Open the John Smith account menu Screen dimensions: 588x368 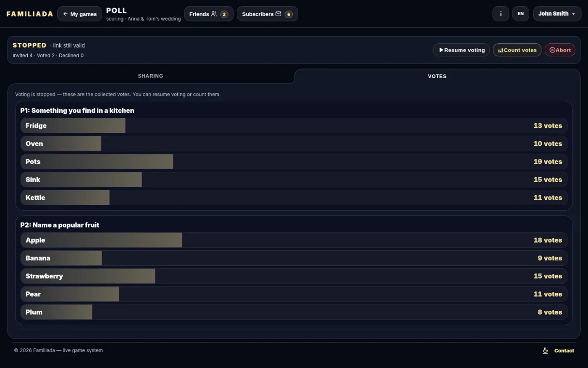pyautogui.click(x=557, y=14)
